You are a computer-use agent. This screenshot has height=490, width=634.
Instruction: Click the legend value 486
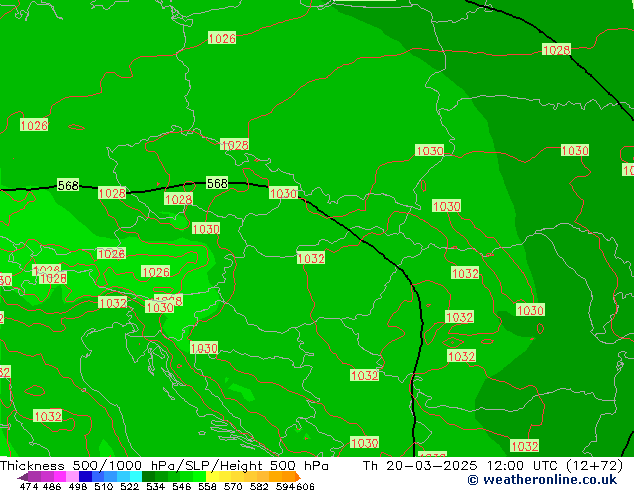tap(52, 486)
